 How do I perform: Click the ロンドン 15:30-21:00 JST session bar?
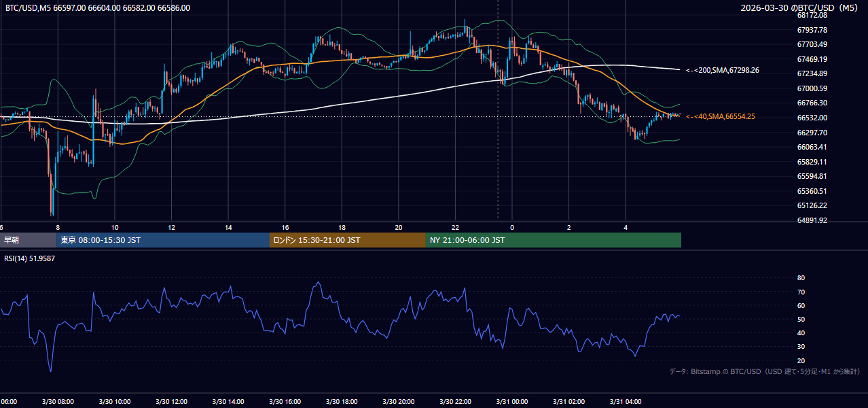(x=348, y=240)
